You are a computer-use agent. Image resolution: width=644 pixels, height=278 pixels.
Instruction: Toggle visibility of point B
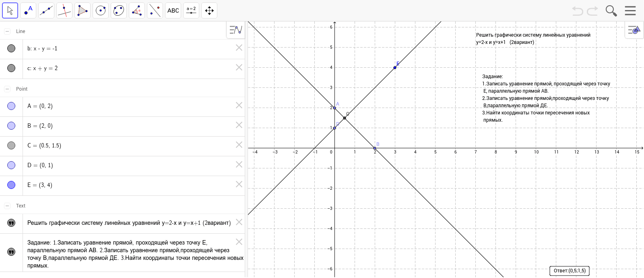click(11, 126)
